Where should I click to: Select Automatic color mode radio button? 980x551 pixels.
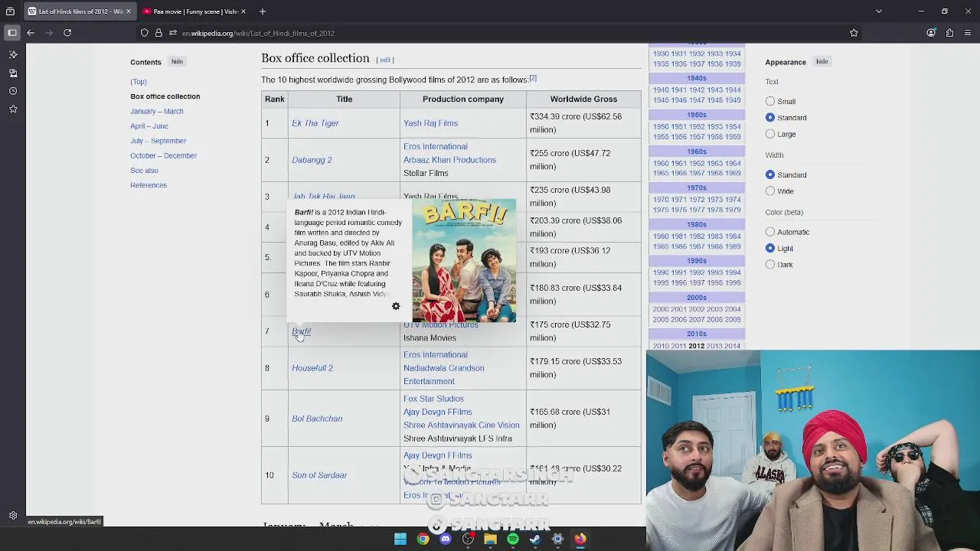[x=770, y=231]
